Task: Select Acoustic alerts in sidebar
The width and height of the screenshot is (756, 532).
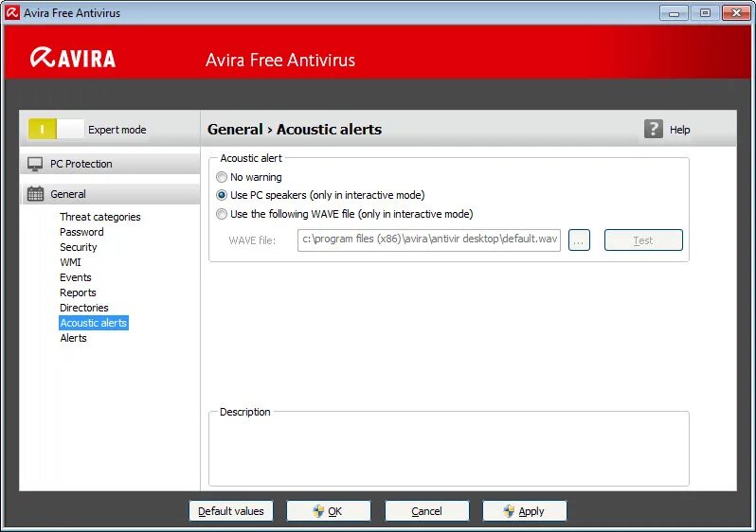Action: point(94,323)
